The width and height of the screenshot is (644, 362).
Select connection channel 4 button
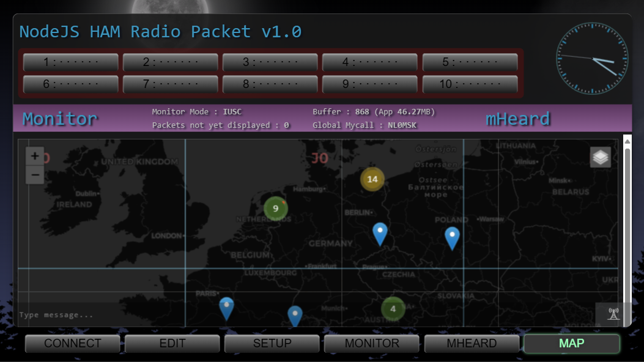[x=370, y=62]
